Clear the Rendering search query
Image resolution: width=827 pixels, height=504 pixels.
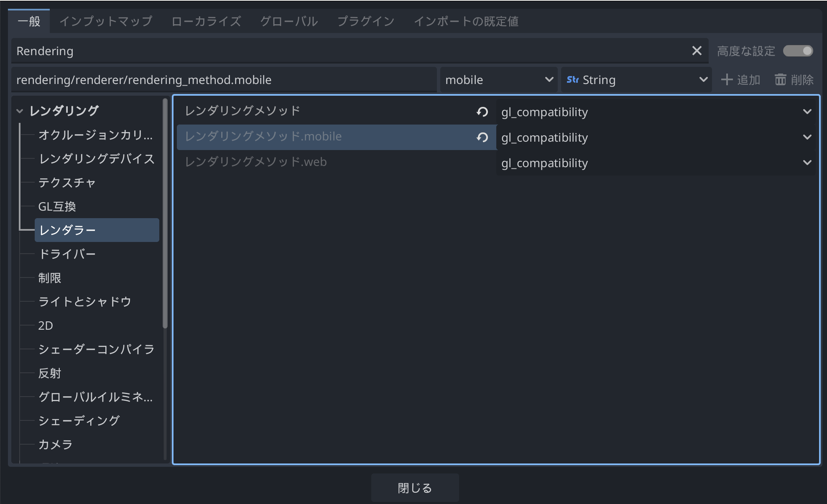697,51
